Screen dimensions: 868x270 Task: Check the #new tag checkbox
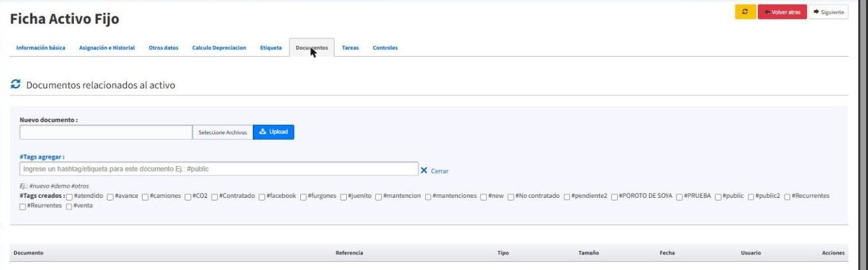click(483, 196)
